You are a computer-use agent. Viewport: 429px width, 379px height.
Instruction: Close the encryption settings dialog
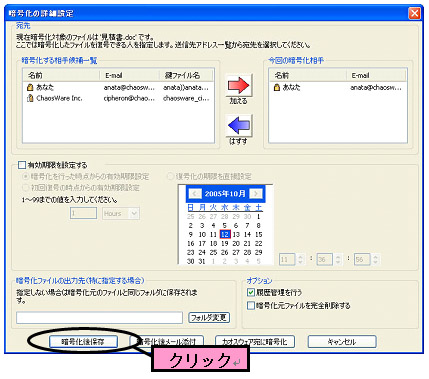[414, 13]
